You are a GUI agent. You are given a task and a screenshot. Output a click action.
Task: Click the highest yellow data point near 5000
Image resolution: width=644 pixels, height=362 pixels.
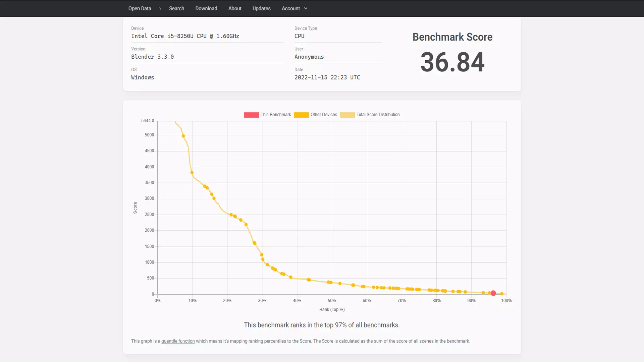coord(183,136)
